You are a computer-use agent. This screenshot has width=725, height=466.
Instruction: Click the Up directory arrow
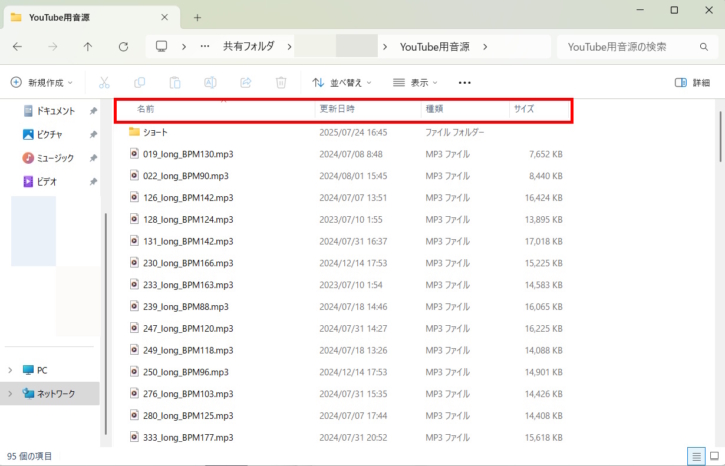point(88,47)
